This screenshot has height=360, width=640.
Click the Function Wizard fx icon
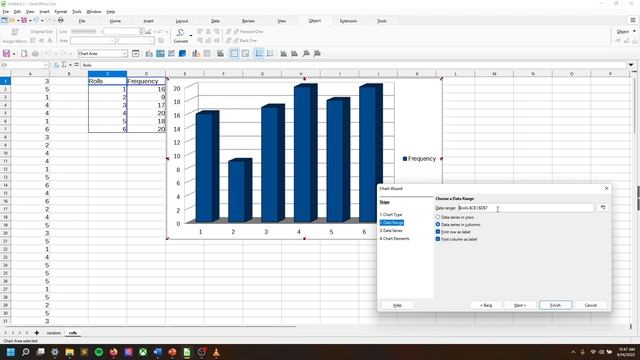coord(56,65)
